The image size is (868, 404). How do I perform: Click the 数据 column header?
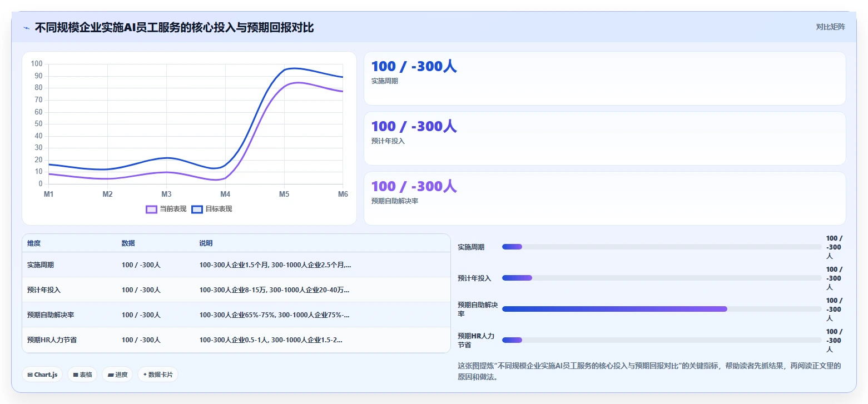coord(128,243)
